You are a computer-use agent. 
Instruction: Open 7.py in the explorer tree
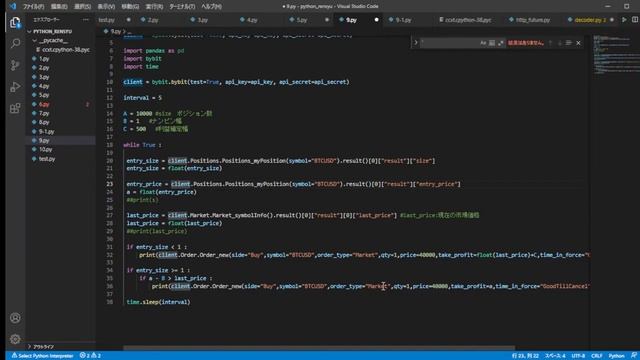[x=44, y=113]
